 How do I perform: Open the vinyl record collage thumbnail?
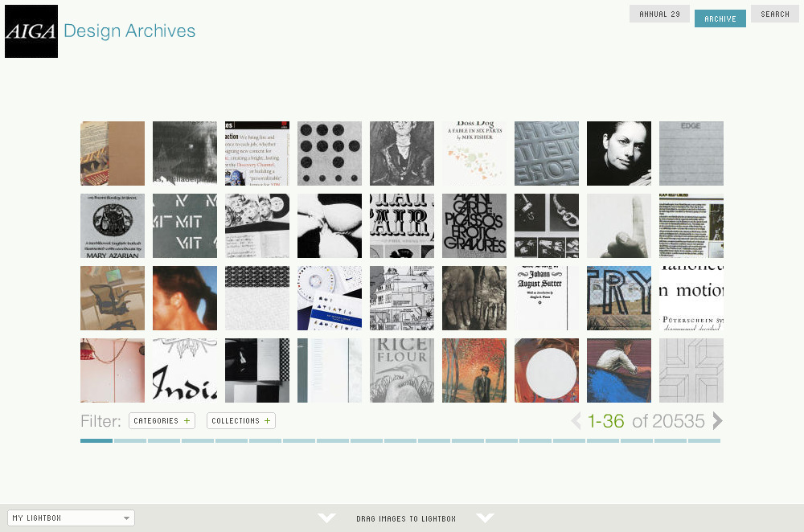(257, 226)
